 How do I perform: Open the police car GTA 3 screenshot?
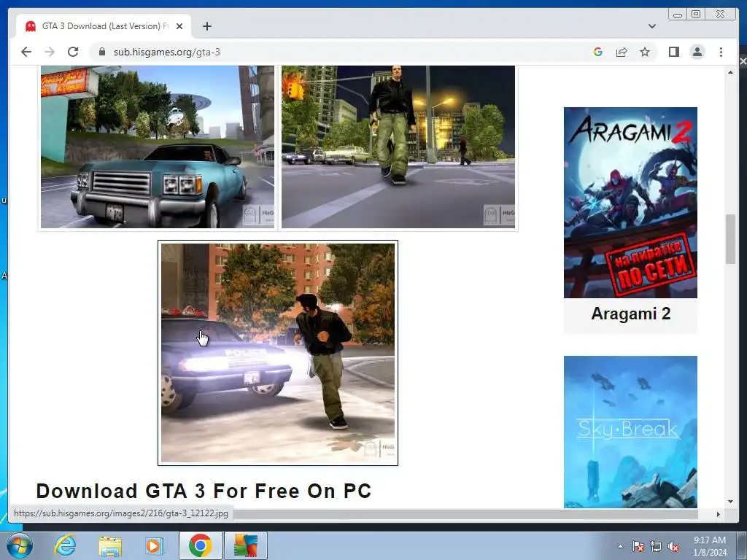pos(278,353)
